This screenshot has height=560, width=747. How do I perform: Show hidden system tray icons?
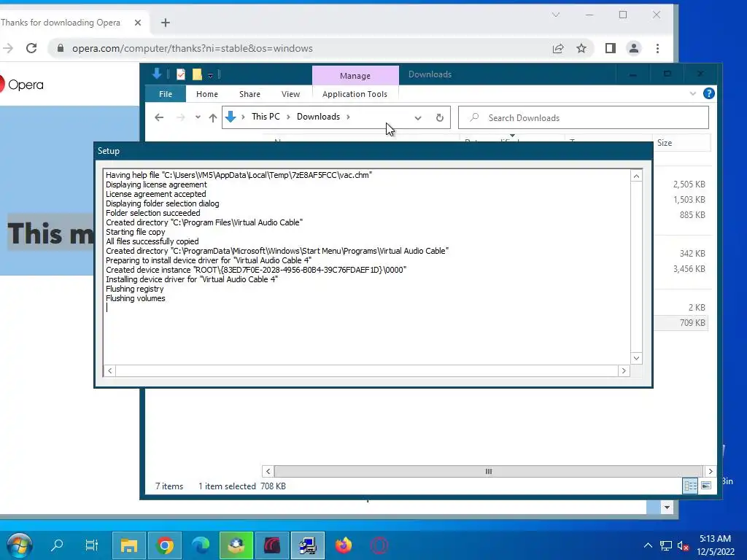648,545
